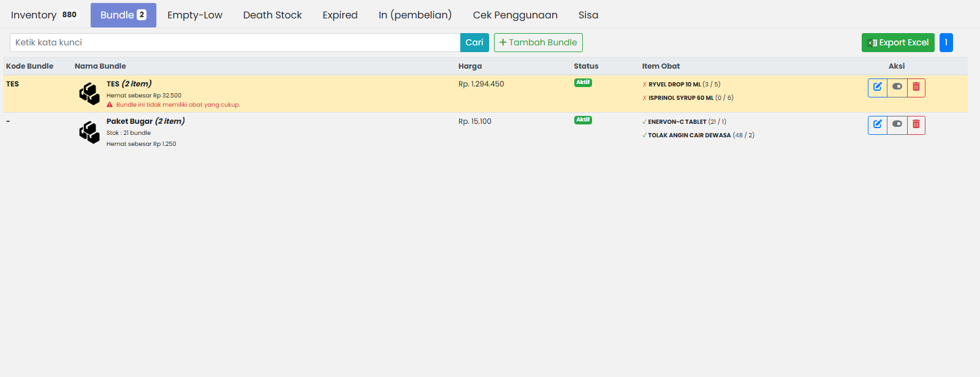Open the Death Stock tab
This screenshot has width=980, height=377.
click(x=272, y=15)
